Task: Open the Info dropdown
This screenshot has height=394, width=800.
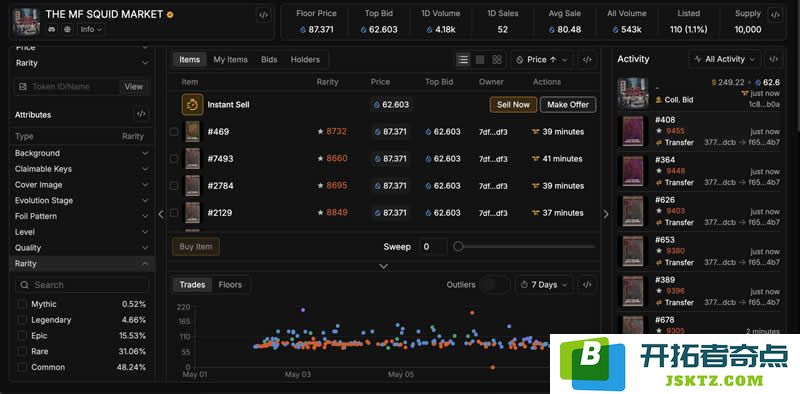Action: tap(91, 30)
